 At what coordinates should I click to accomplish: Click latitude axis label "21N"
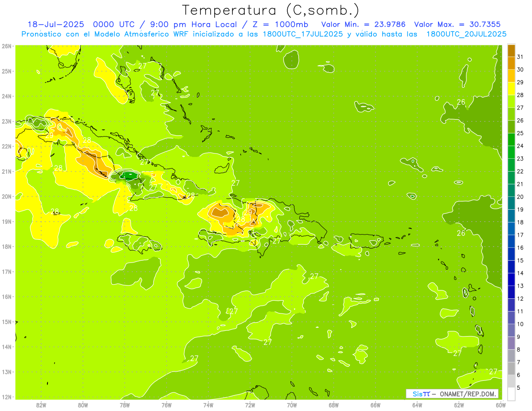tap(6, 171)
